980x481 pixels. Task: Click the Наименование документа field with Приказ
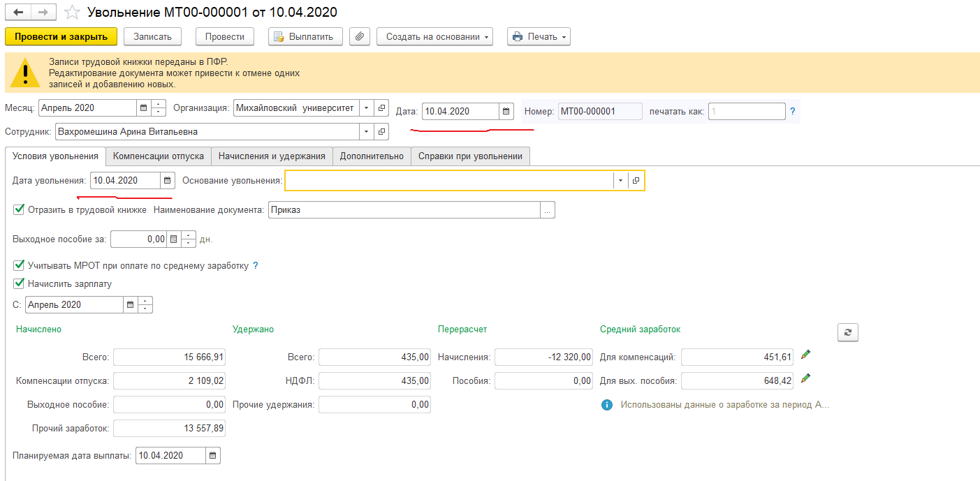(404, 210)
